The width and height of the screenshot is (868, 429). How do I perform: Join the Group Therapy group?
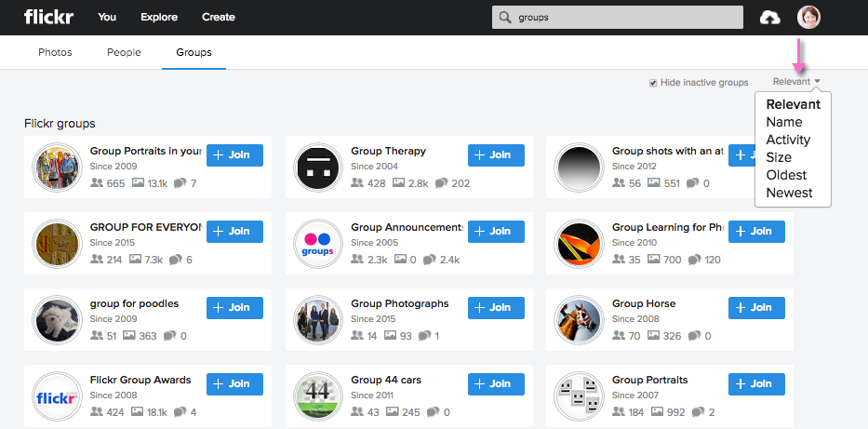pyautogui.click(x=496, y=155)
